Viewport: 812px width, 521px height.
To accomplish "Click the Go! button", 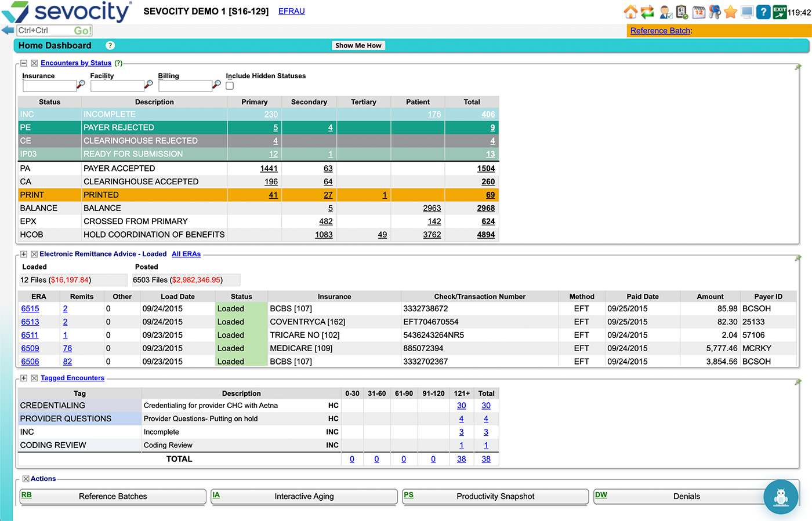I will pos(82,31).
